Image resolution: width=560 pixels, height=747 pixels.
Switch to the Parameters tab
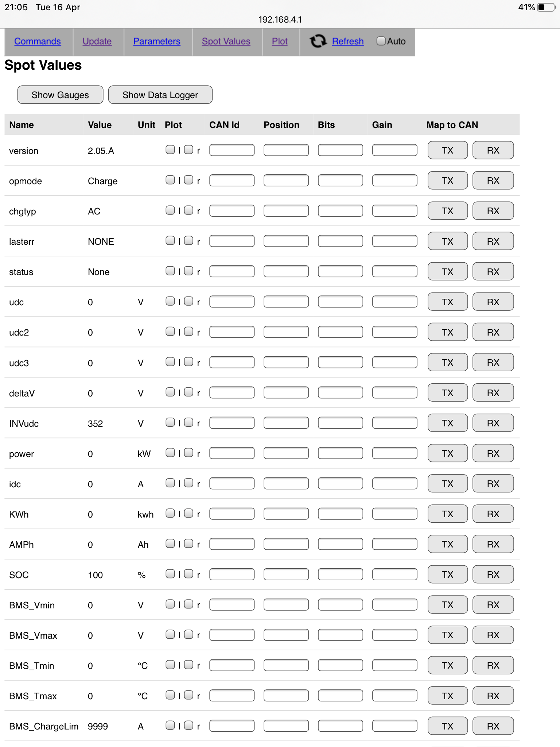(157, 41)
